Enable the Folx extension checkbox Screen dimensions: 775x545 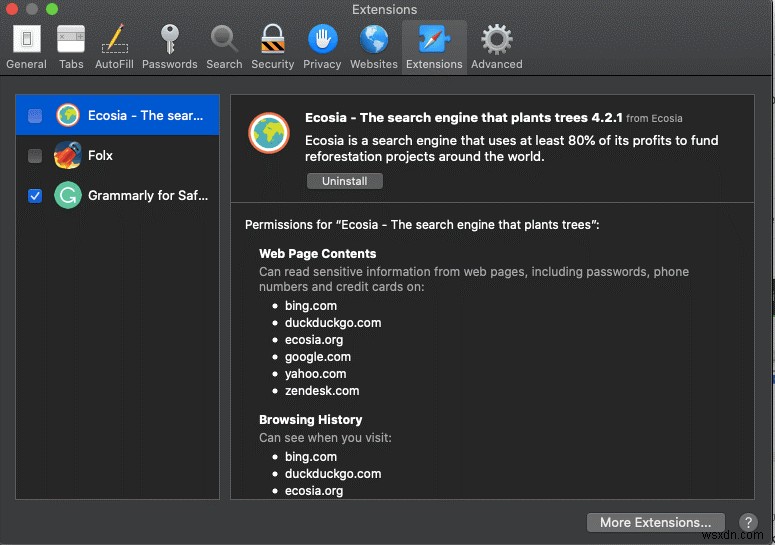[x=35, y=156]
